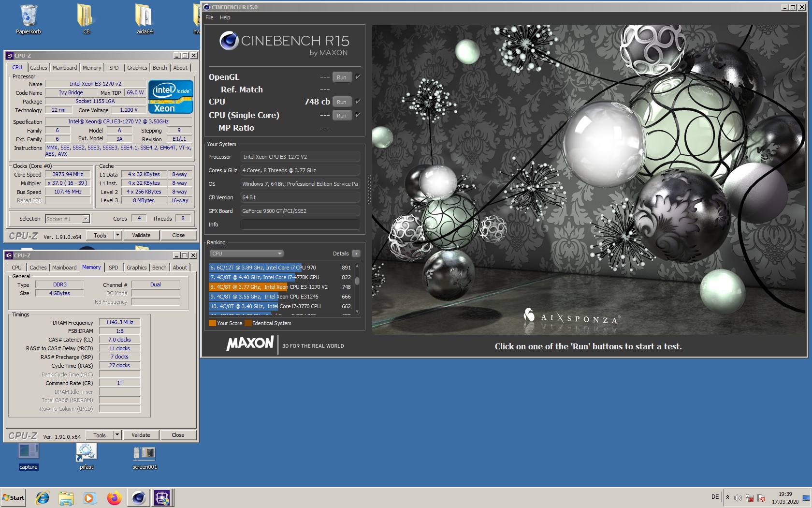Screen dimensions: 812x508
Task: Click Validate in bottom CPU-Z window
Action: pyautogui.click(x=141, y=435)
